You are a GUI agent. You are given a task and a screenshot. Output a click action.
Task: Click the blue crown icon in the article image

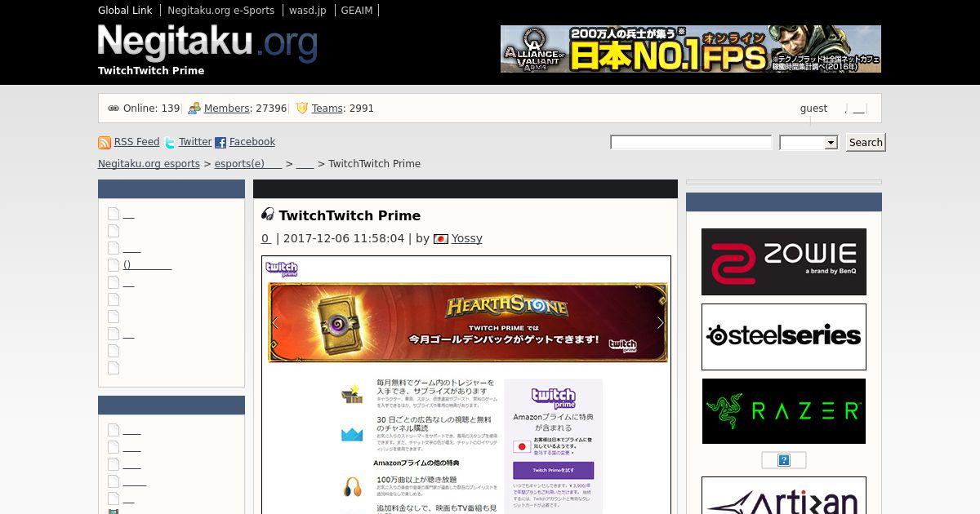(352, 433)
